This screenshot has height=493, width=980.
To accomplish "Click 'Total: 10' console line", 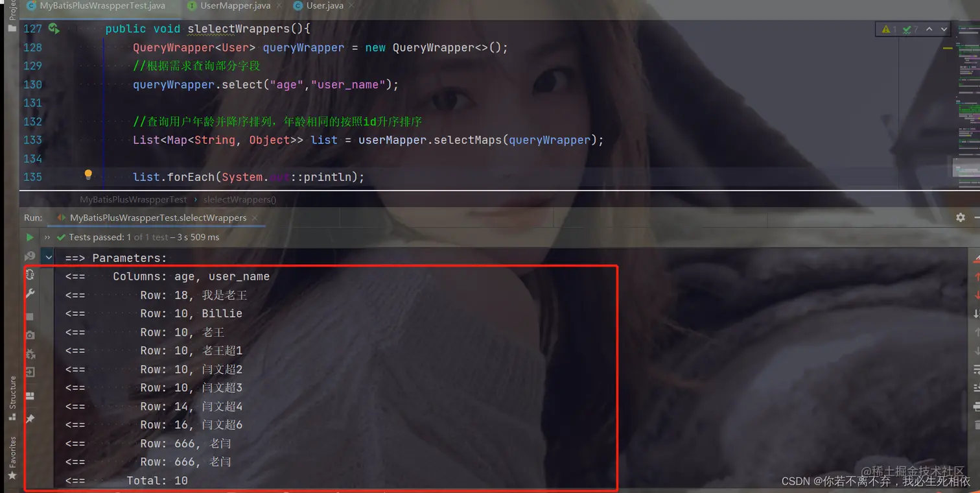I will point(126,481).
